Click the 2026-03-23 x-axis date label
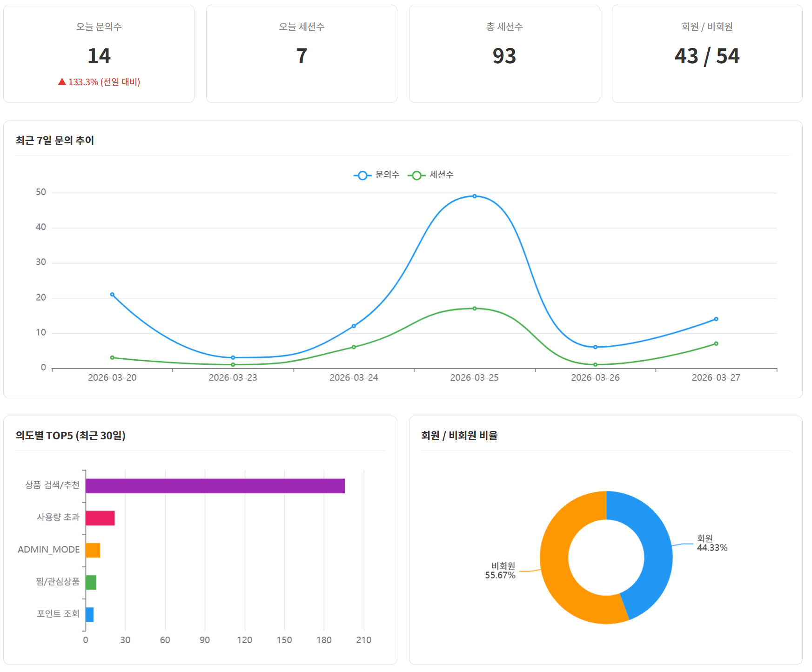 [x=233, y=377]
